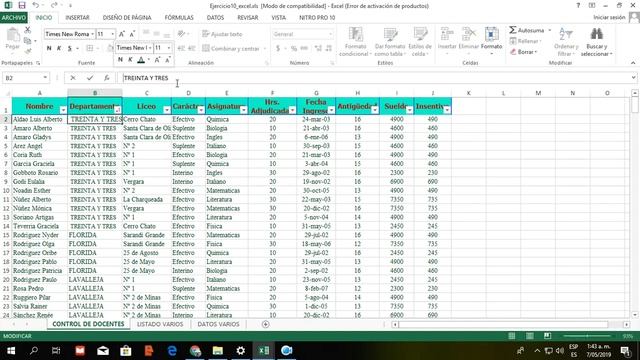This screenshot has height=360, width=640.
Task: Click Combinar y centrar button
Action: (x=231, y=49)
